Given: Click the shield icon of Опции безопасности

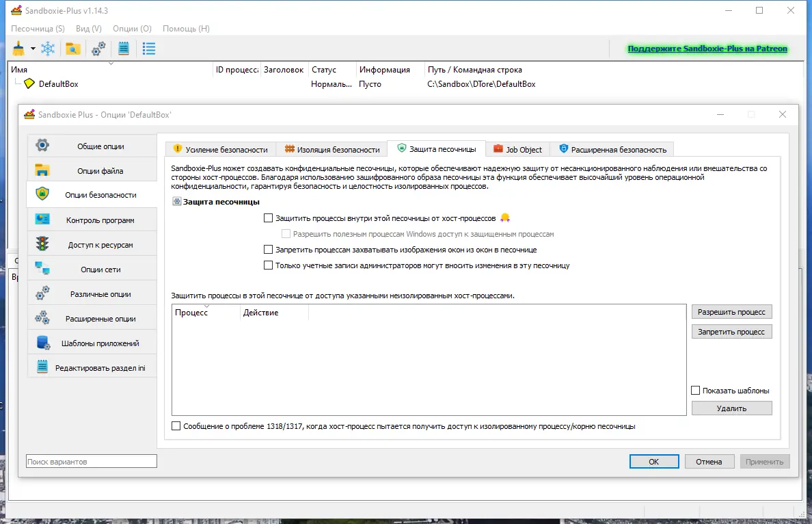Looking at the screenshot, I should click(x=42, y=194).
